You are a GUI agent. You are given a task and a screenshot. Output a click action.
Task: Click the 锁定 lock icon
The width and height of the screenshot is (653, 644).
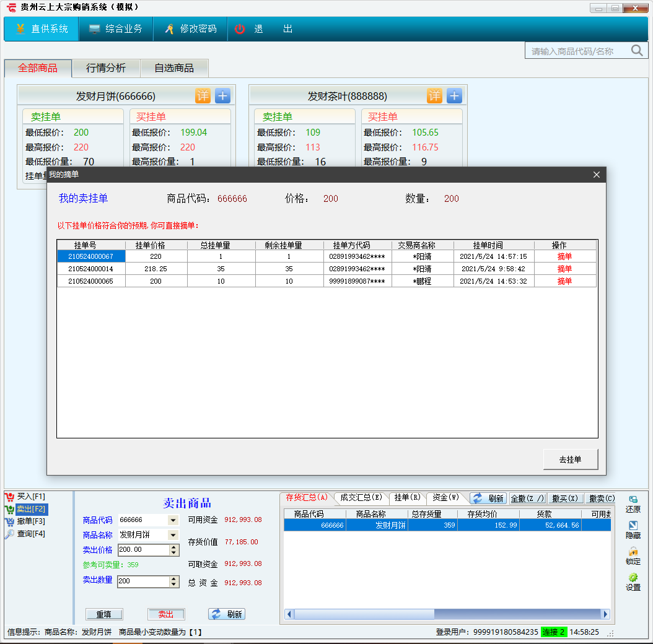[633, 556]
